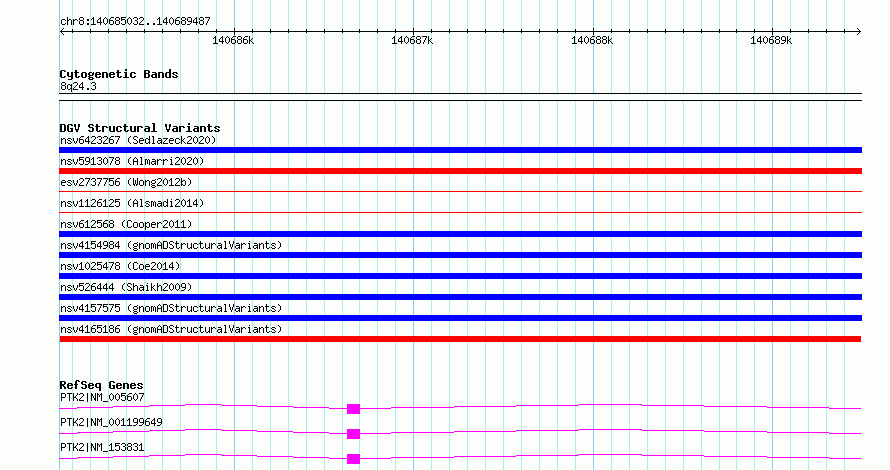The height and width of the screenshot is (470, 890).
Task: Open transcript PTK2|NM_001199649 label
Action: 111,422
